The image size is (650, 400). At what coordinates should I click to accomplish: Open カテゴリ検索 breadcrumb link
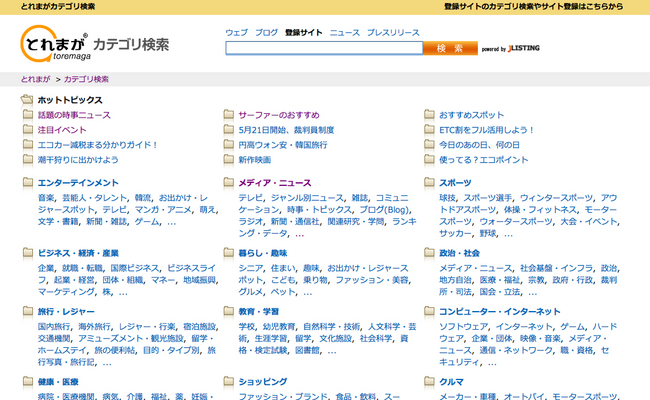(x=86, y=79)
